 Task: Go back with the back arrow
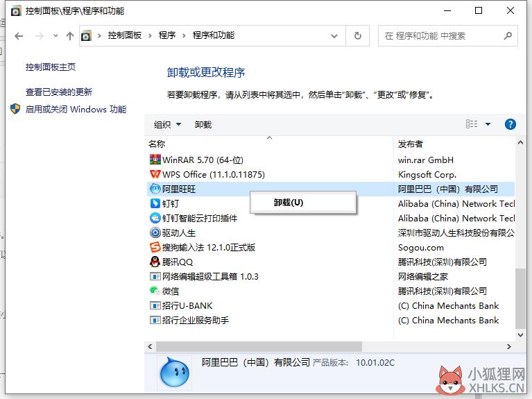tap(19, 35)
